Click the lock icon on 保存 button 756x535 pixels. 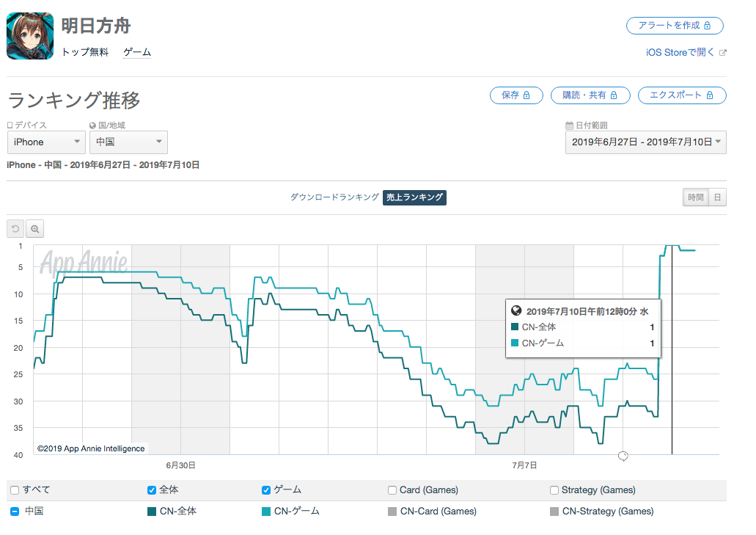pyautogui.click(x=526, y=95)
